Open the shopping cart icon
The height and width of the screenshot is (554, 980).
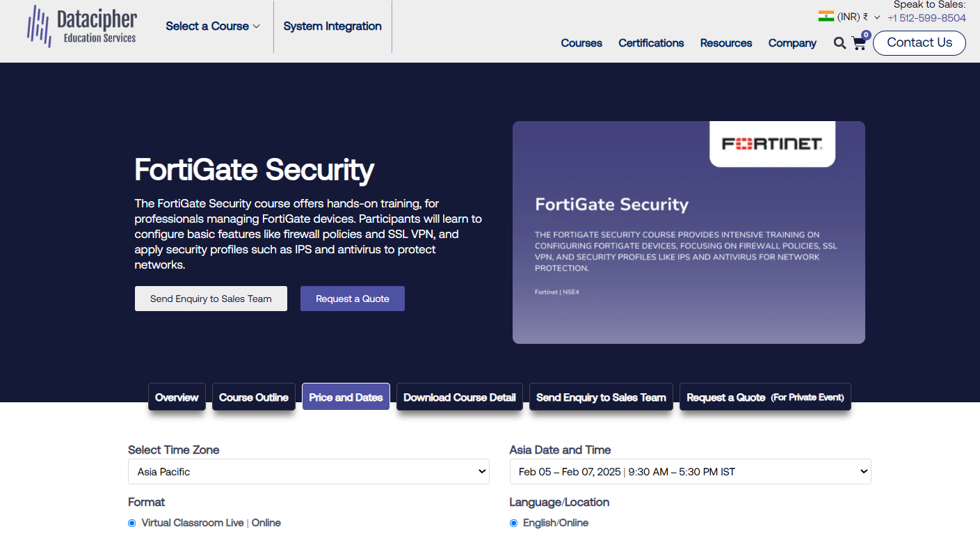coord(860,42)
